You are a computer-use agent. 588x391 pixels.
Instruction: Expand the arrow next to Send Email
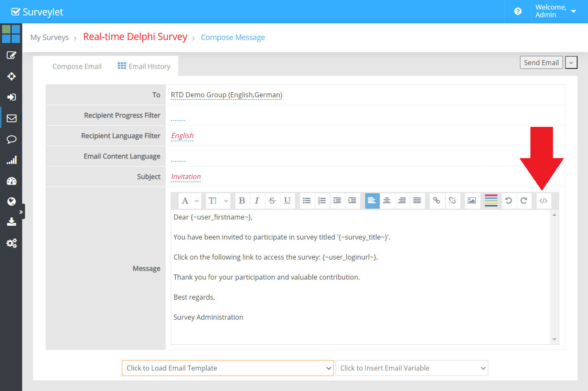click(x=571, y=63)
